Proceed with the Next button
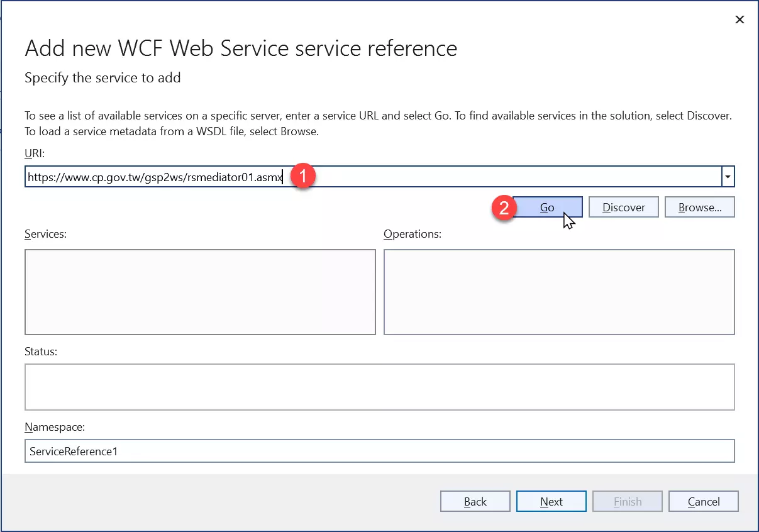759x532 pixels. tap(551, 501)
